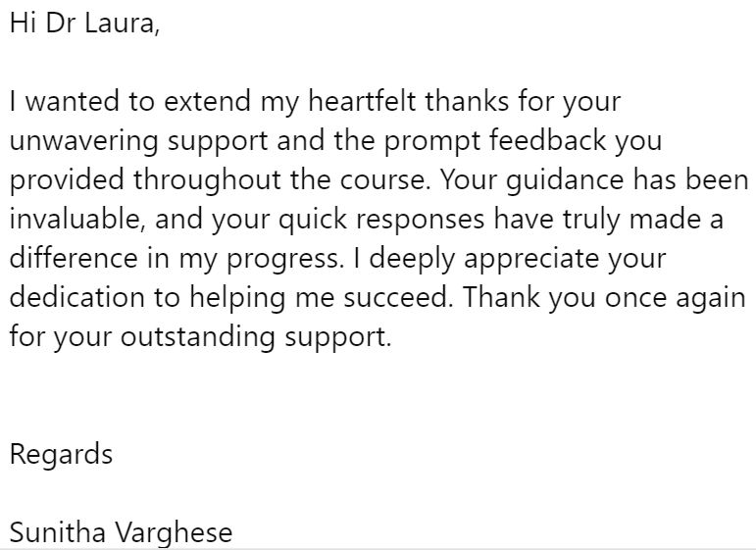This screenshot has height=550, width=756.
Task: Click the closing word 'Regards'
Action: coord(61,455)
